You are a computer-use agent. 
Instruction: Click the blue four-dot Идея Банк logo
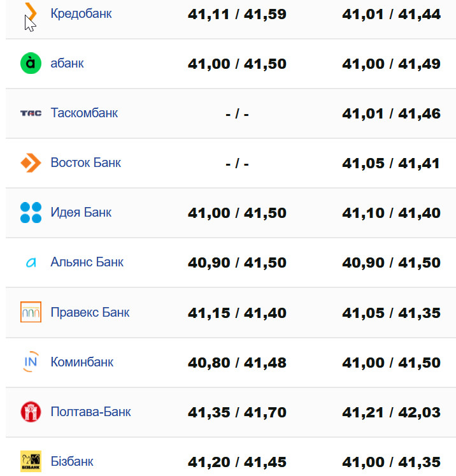[x=31, y=213]
